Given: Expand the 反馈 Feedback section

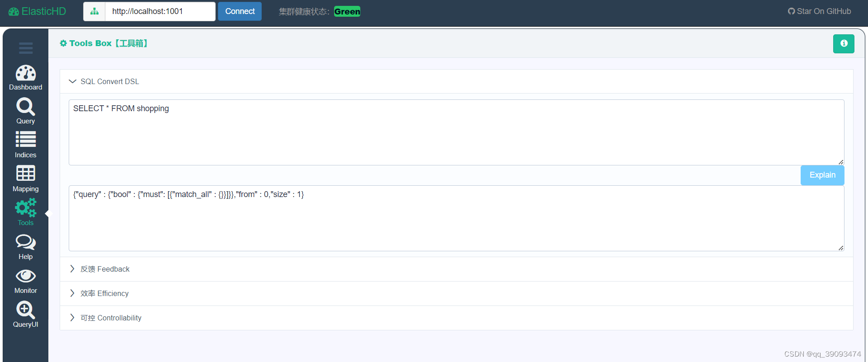Looking at the screenshot, I should 457,269.
